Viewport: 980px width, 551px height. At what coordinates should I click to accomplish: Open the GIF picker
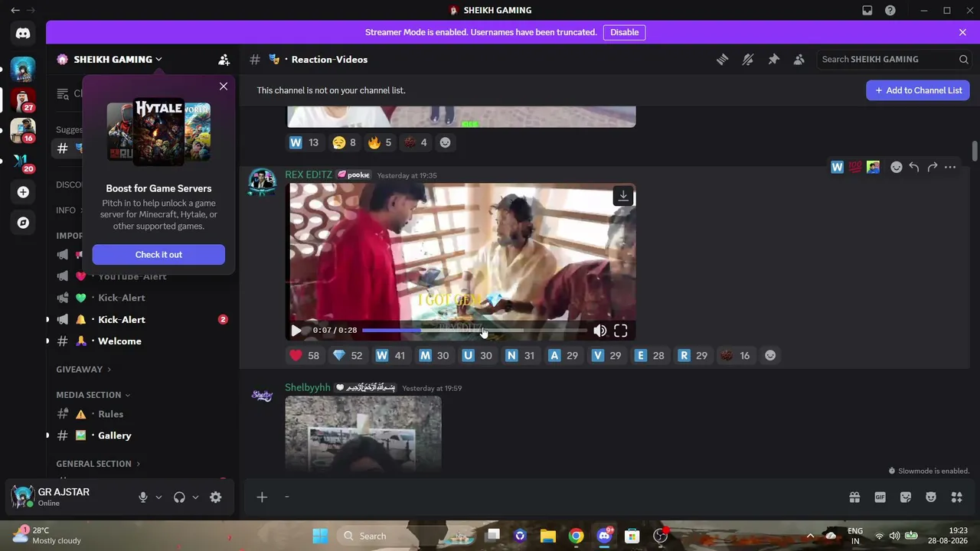880,497
